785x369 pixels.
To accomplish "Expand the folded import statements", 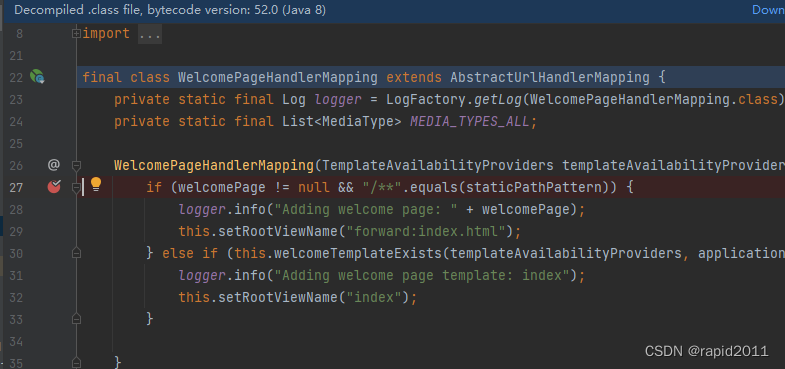I will coord(76,34).
